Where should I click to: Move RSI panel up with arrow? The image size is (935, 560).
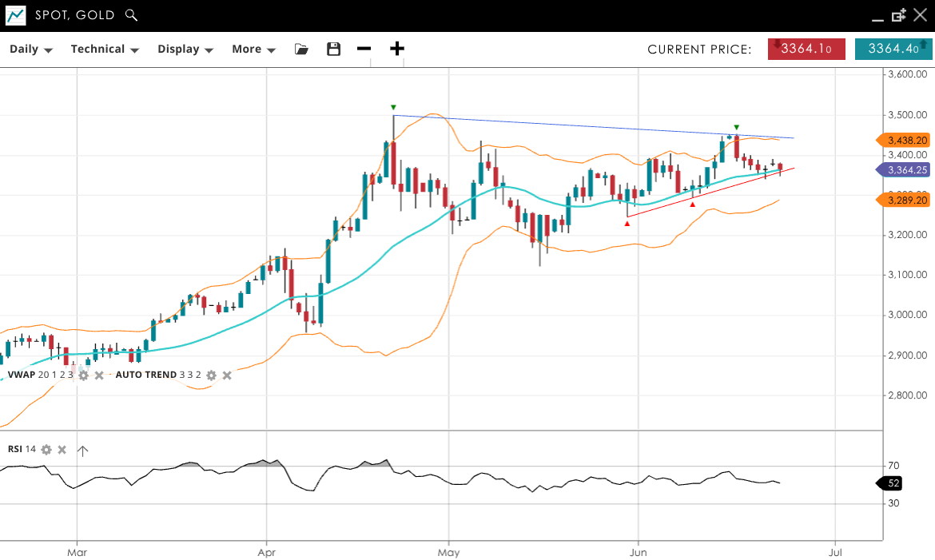point(82,451)
